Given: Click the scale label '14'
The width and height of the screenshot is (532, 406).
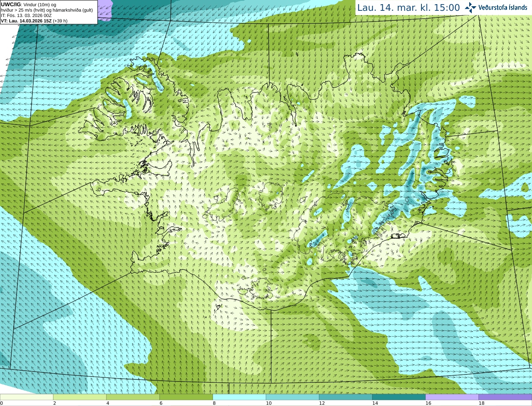Looking at the screenshot, I should pos(375,403).
